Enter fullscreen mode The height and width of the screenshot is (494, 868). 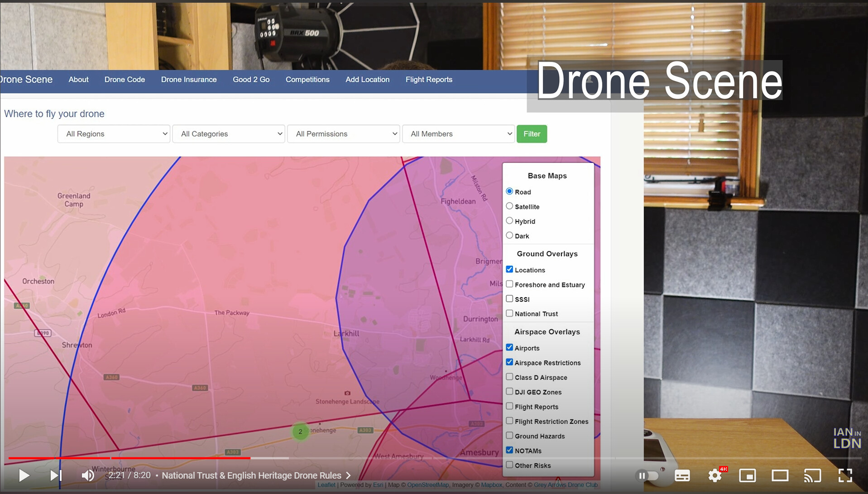(845, 475)
